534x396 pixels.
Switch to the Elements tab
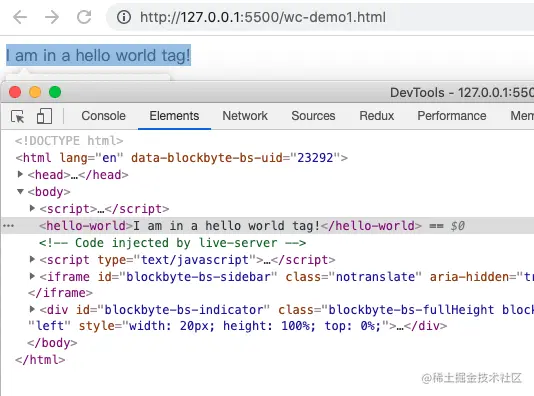point(174,116)
